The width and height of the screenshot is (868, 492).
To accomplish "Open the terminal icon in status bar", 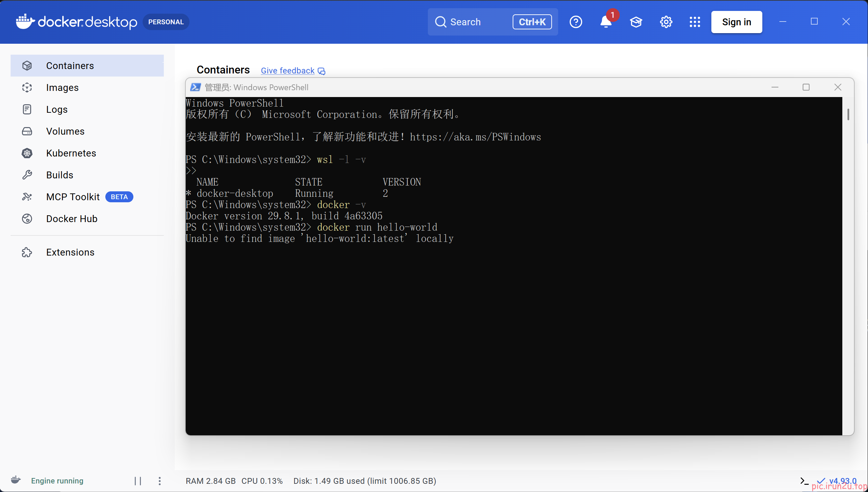I will point(804,481).
